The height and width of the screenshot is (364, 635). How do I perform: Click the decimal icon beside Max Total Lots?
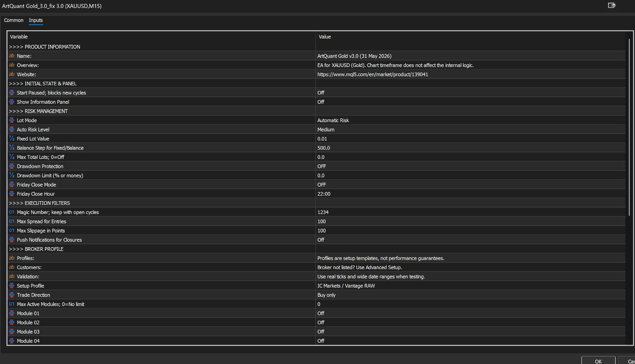click(x=12, y=157)
